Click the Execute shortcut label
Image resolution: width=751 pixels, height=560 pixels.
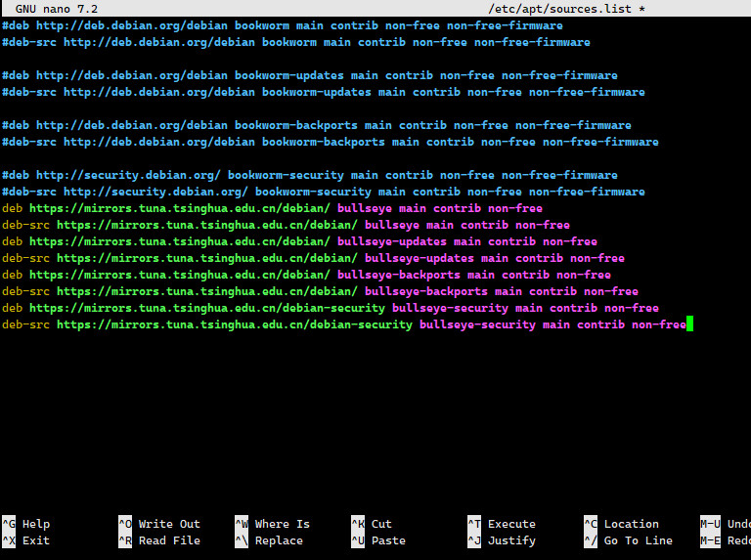[511, 524]
